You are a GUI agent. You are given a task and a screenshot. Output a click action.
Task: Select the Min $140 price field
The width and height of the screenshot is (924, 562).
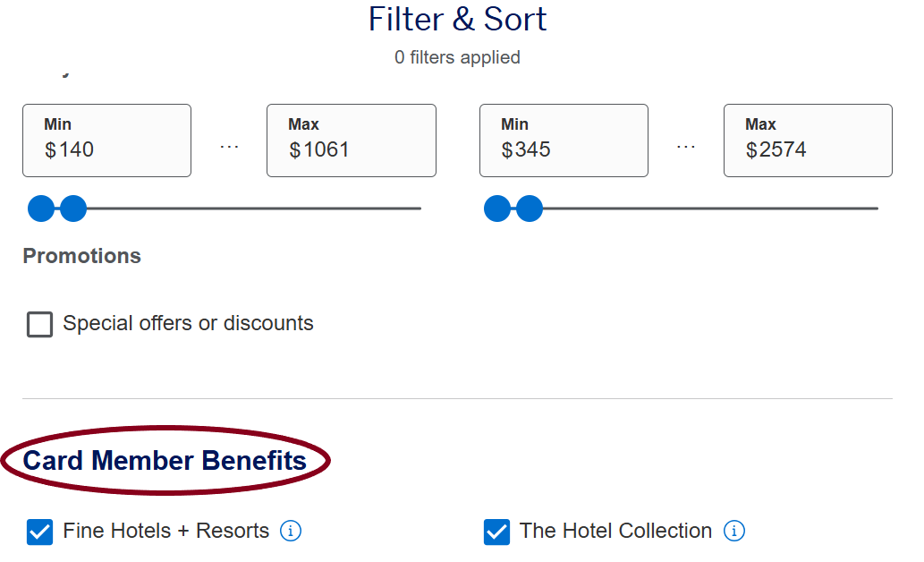106,140
